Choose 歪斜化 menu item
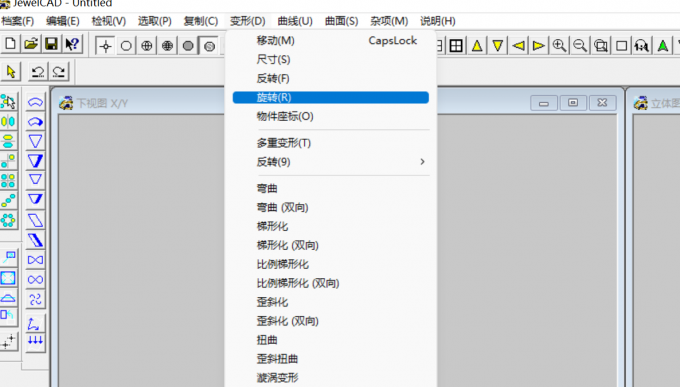Viewport: 680px width, 387px height. coord(331,302)
